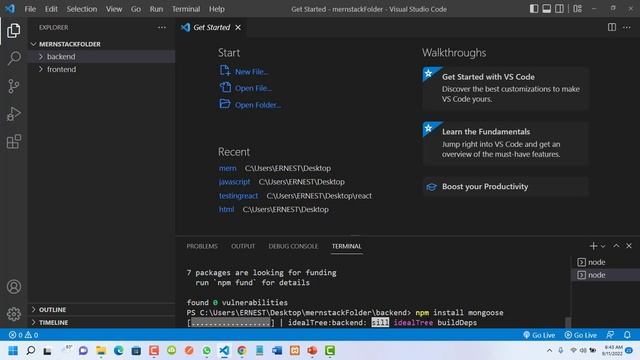Split the editor to the right
Viewport: 640px width, 360px height.
click(x=611, y=27)
